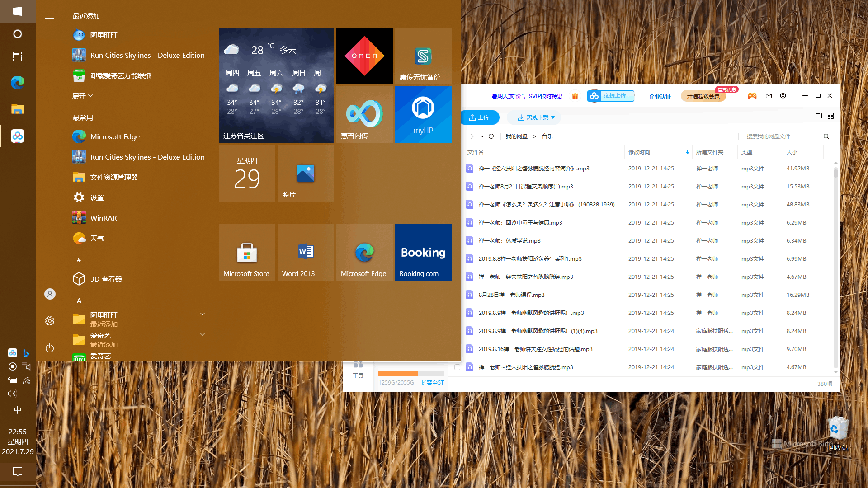Viewport: 868px width, 488px height.
Task: Open 惠传无忧备份 tile
Action: 423,56
